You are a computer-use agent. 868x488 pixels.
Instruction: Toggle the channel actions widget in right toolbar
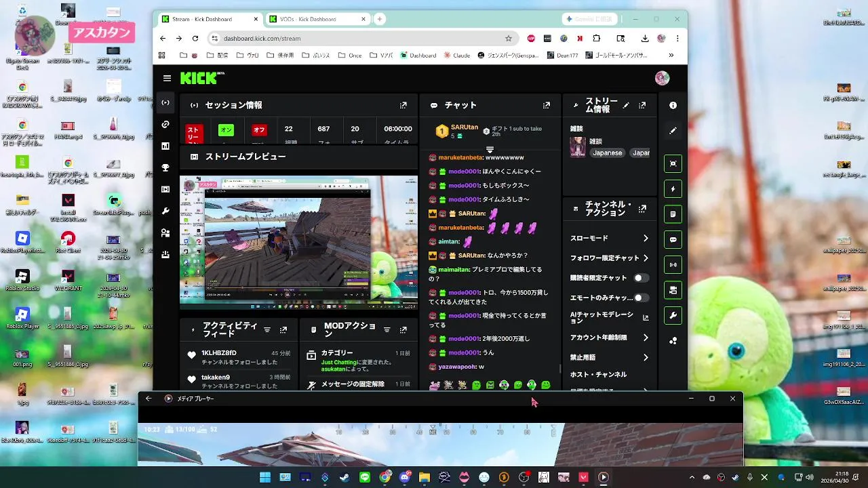pyautogui.click(x=673, y=290)
